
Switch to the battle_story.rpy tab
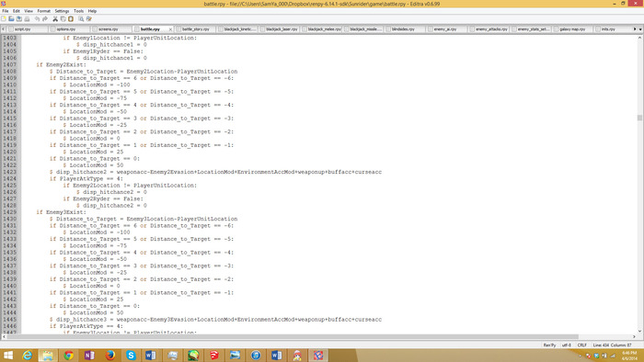(x=195, y=29)
